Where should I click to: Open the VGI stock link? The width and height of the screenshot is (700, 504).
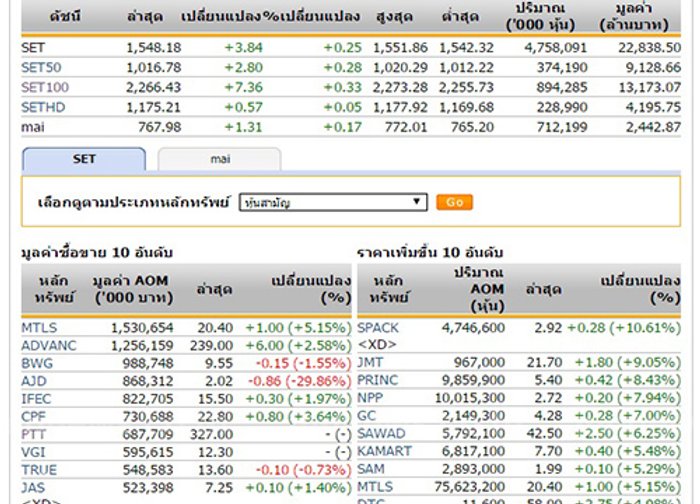[33, 452]
